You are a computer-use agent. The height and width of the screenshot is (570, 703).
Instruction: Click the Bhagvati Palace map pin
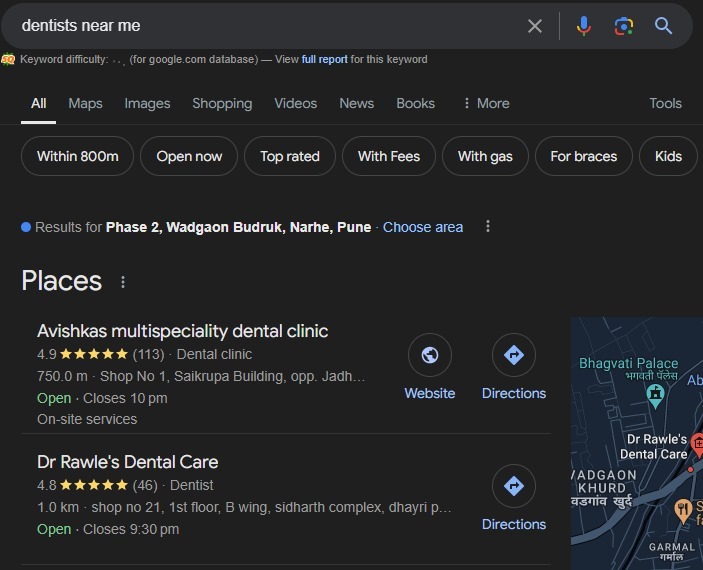(655, 396)
